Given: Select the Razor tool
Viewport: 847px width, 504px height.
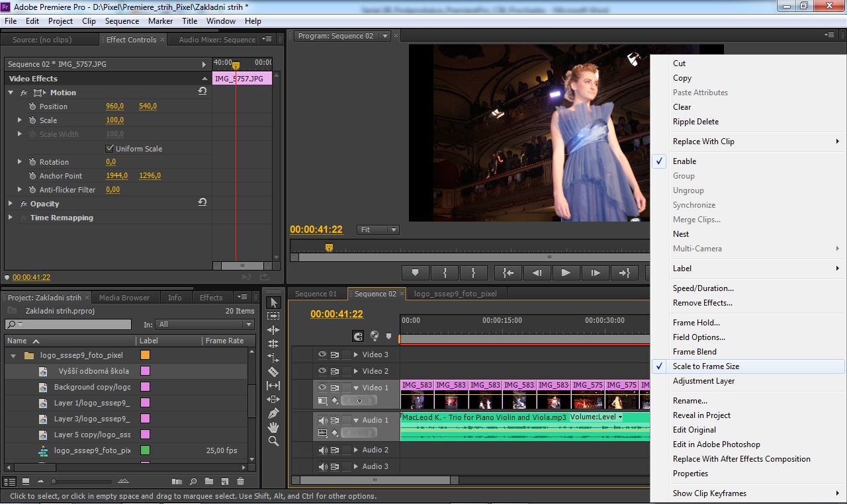Looking at the screenshot, I should point(273,370).
